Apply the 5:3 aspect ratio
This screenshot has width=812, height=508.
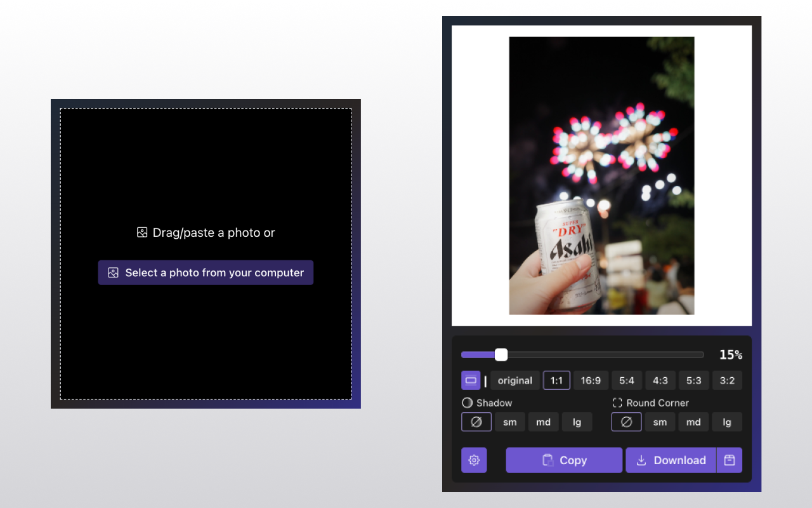(694, 380)
